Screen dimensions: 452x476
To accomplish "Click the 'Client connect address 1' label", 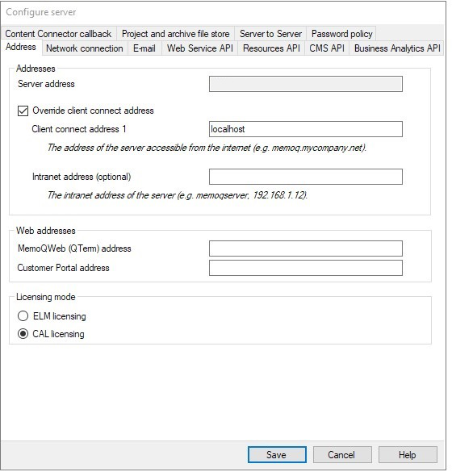I will click(79, 129).
